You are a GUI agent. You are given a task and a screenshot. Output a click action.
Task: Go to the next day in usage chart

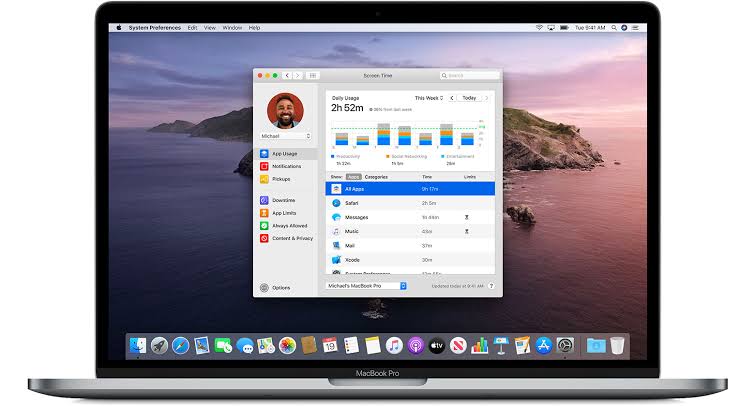click(x=486, y=98)
